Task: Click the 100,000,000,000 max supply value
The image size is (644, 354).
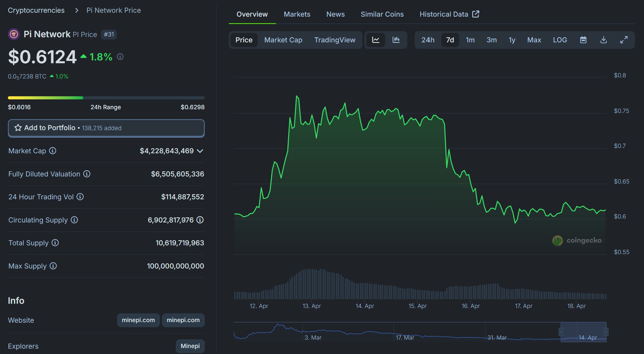Action: pyautogui.click(x=175, y=266)
